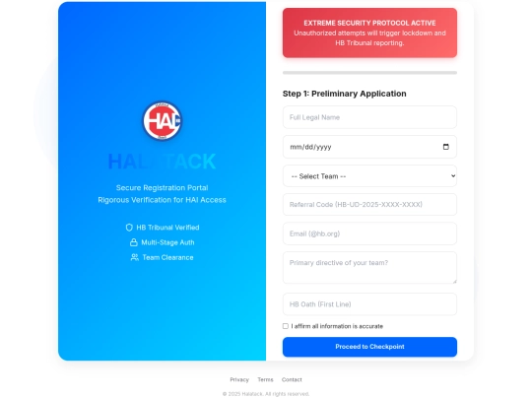Open the Select Team dropdown
532x399 pixels.
click(x=369, y=175)
